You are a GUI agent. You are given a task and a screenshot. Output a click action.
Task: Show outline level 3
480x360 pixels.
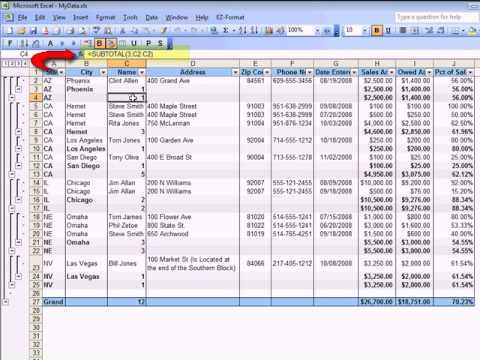click(19, 63)
